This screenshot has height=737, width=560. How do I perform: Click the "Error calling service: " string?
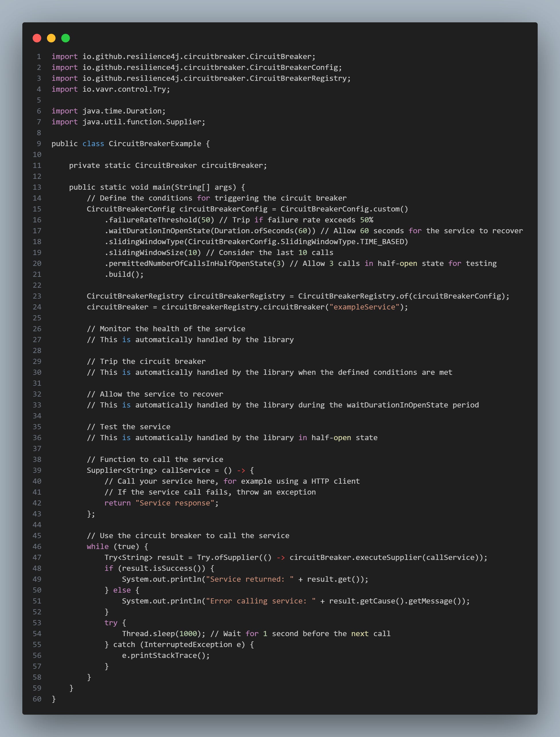coord(261,601)
